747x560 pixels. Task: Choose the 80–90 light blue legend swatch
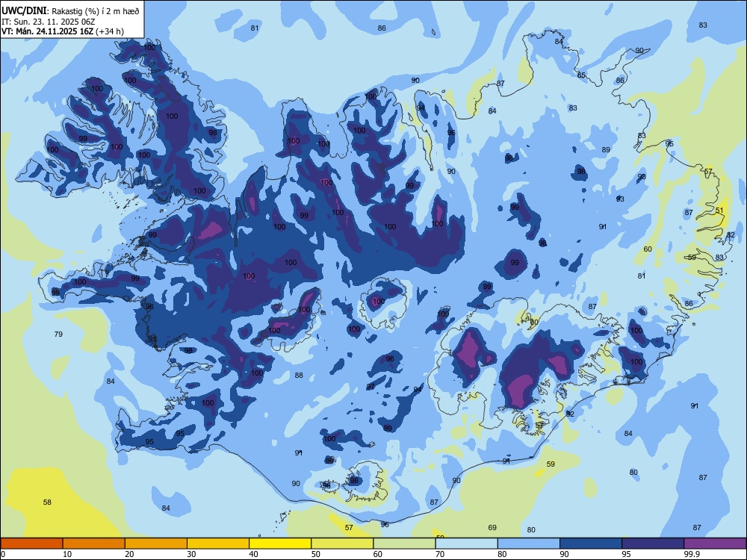point(528,544)
